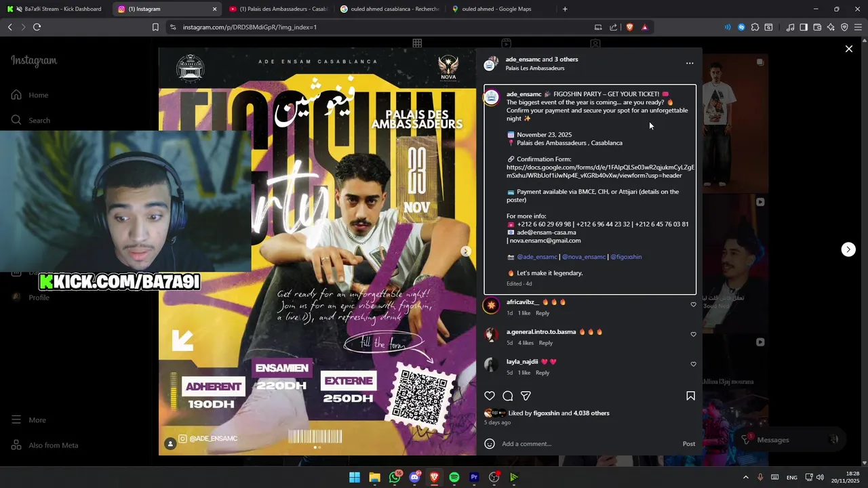Click the tagged people icon on photo
Screen dimensions: 868x488
[171, 443]
